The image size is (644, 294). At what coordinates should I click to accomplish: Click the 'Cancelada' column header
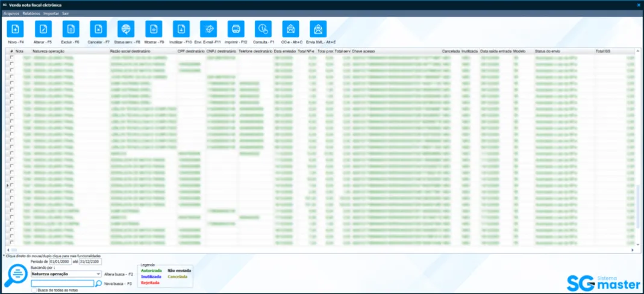[x=451, y=51]
